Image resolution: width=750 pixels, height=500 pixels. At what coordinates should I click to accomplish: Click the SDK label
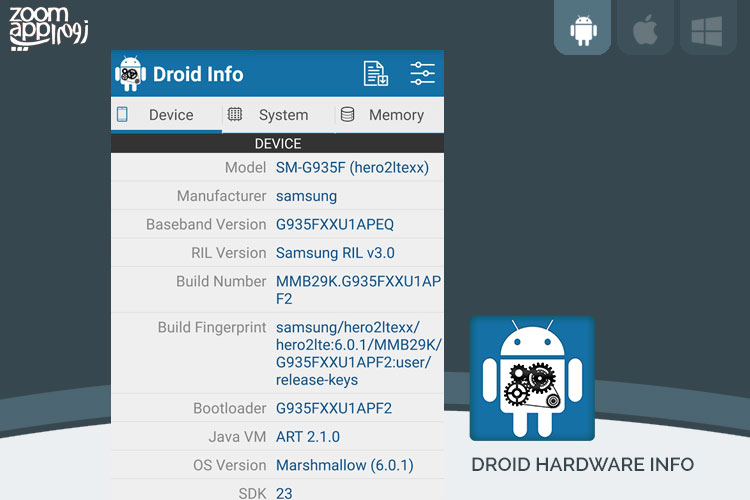[252, 493]
